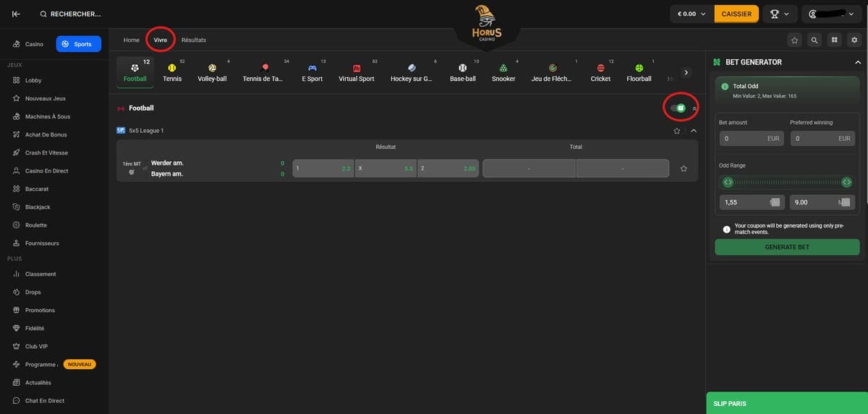
Task: Select the Tennis sport category
Action: 172,72
